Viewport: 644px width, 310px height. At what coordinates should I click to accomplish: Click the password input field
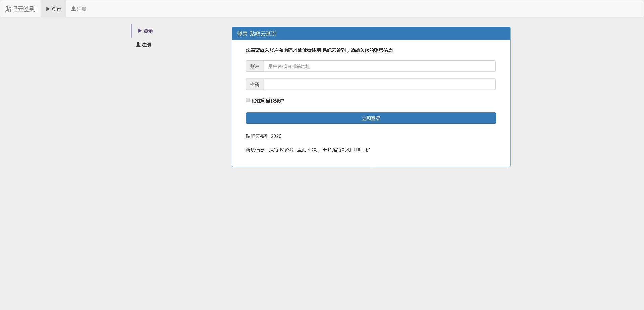pos(379,84)
